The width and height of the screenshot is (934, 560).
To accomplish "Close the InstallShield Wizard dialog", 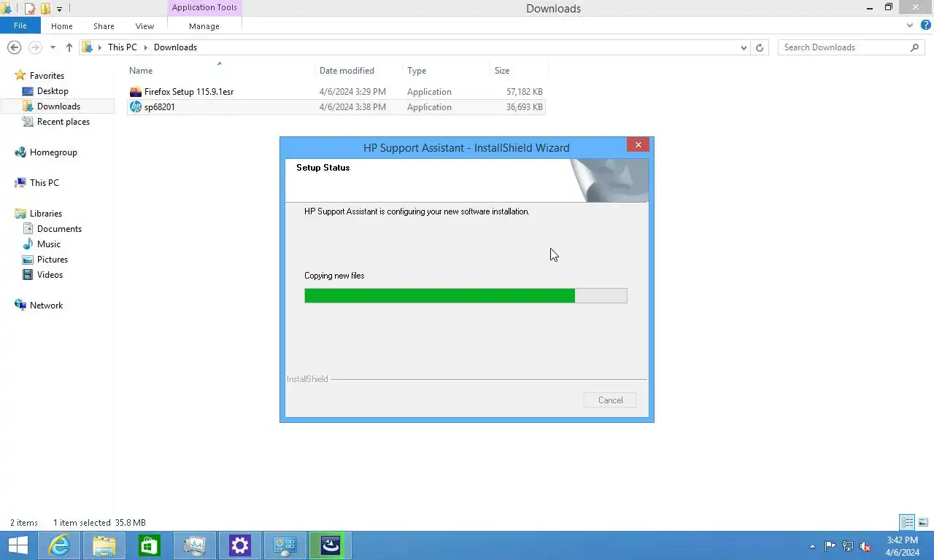I will click(x=638, y=145).
